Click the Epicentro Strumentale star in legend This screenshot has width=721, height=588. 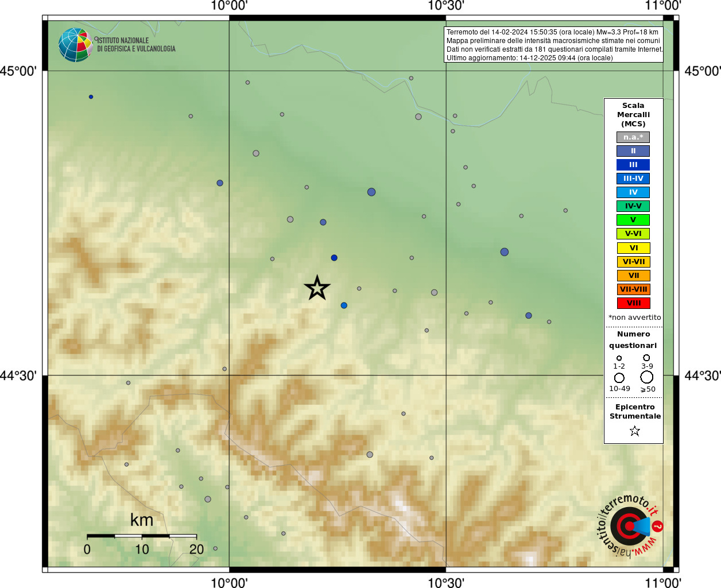click(x=634, y=431)
